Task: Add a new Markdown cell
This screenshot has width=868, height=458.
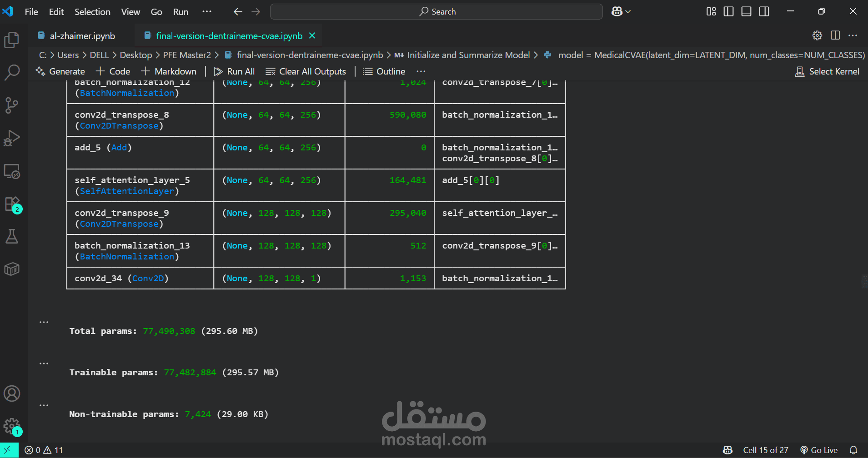Action: (169, 71)
